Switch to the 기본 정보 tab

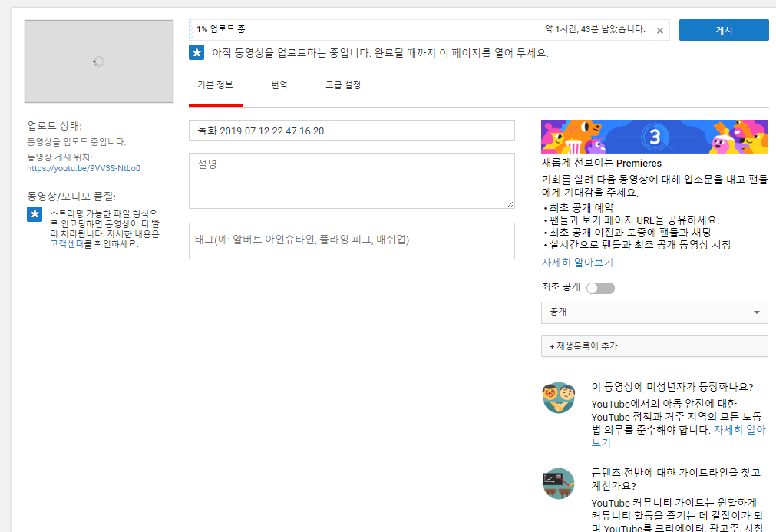click(215, 85)
